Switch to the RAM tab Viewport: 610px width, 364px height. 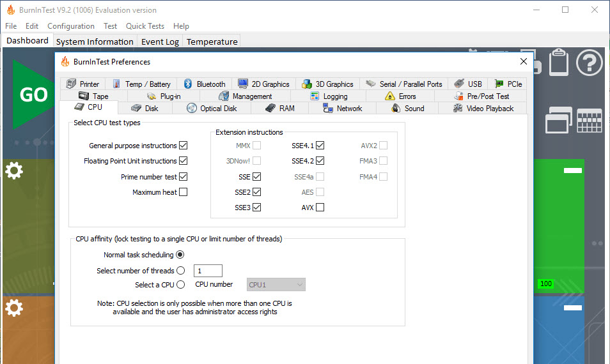point(279,109)
